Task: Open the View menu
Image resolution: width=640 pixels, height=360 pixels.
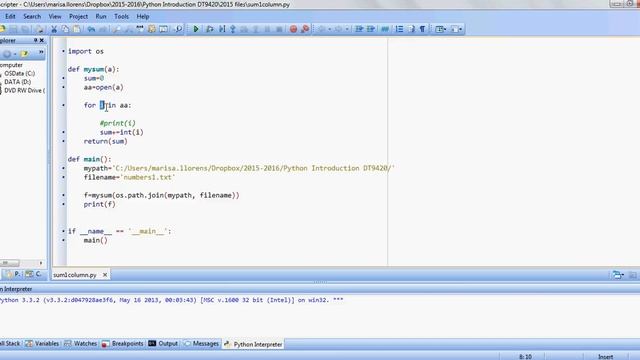Action: click(55, 16)
